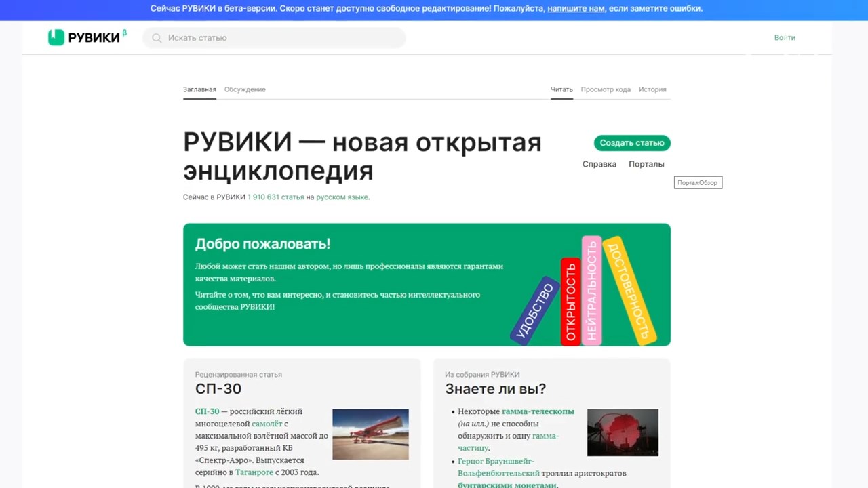This screenshot has width=868, height=488.
Task: Follow the гамма-телескопы link
Action: [x=538, y=411]
